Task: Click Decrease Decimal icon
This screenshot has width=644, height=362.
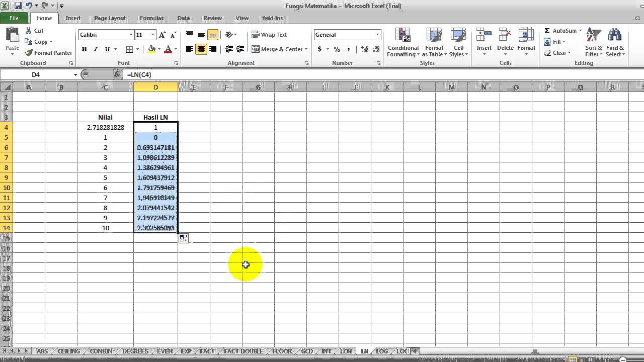Action: (376, 49)
